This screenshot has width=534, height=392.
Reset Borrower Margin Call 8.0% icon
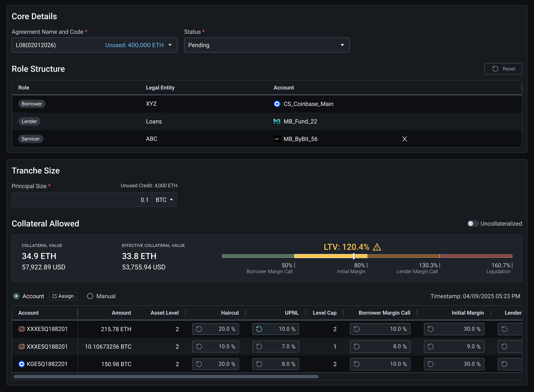click(x=357, y=346)
